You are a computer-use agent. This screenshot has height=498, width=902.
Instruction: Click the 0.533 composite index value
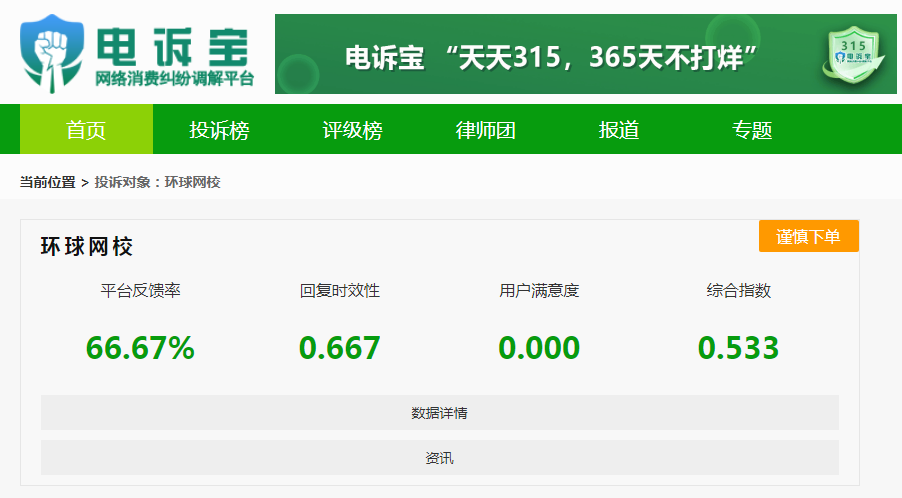[738, 348]
